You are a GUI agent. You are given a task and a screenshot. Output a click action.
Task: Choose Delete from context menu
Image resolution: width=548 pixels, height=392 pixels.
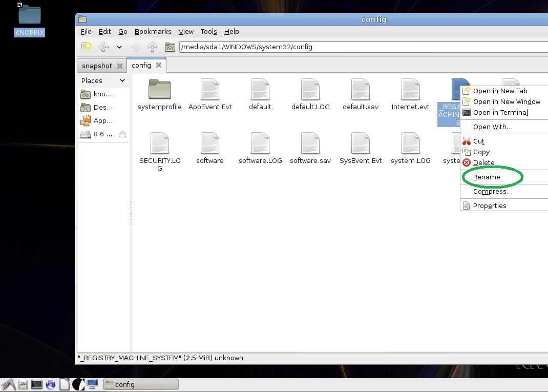click(x=504, y=162)
